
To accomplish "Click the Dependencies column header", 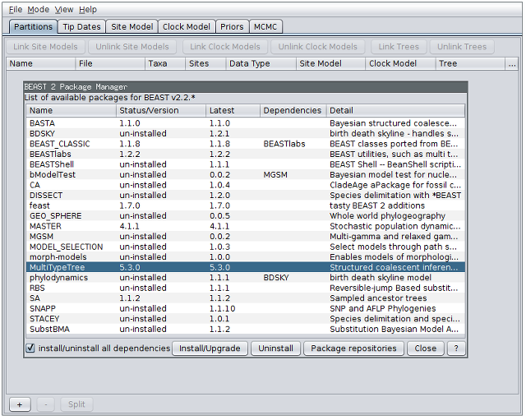I will point(293,111).
